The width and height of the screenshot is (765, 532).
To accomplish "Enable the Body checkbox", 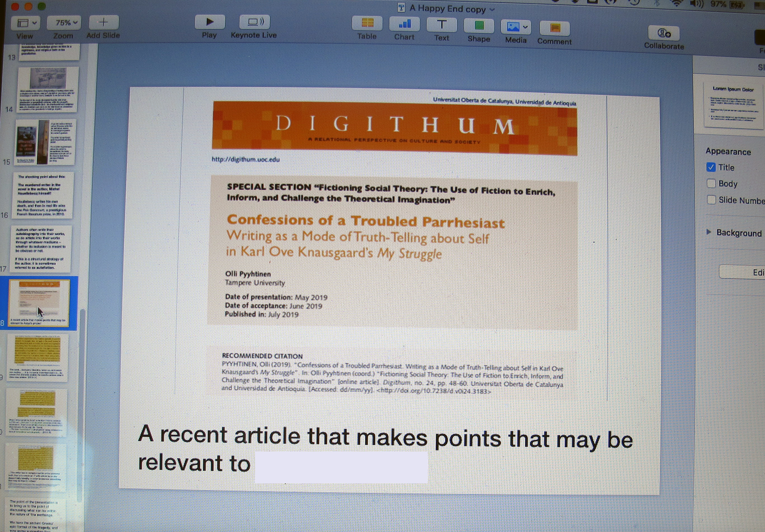I will [x=711, y=184].
